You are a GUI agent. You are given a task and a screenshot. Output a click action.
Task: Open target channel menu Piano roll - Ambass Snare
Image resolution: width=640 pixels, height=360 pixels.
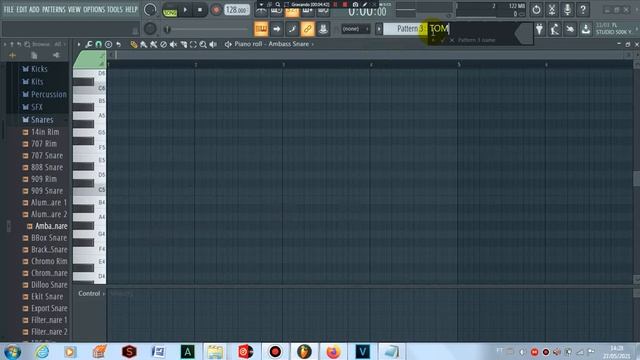point(271,44)
